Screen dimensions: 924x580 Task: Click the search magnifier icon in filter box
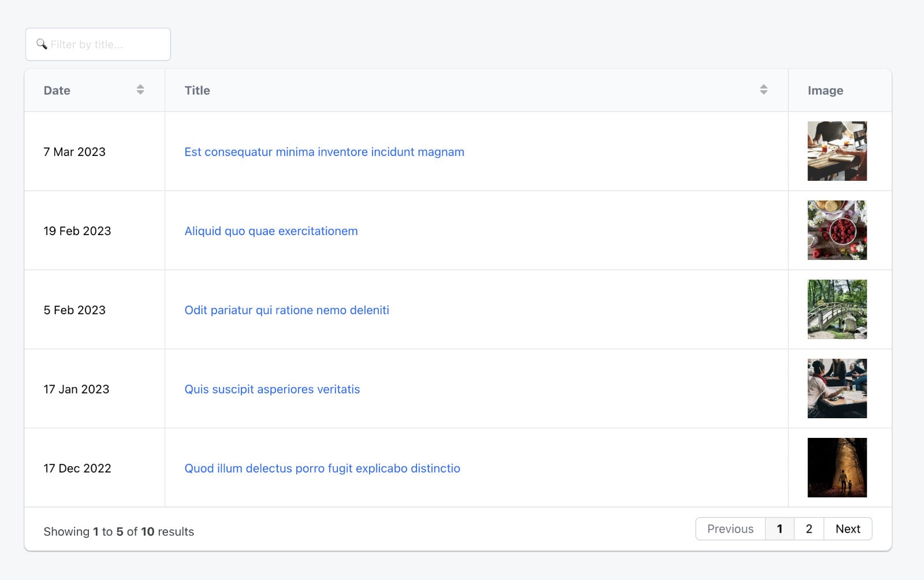click(42, 44)
